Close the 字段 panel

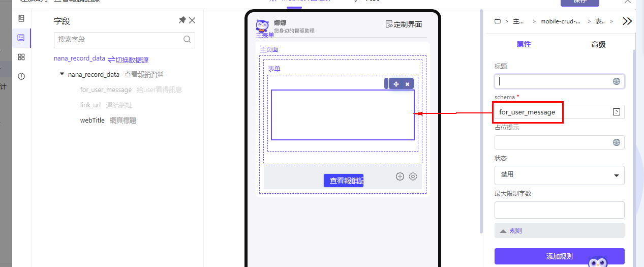pyautogui.click(x=192, y=20)
